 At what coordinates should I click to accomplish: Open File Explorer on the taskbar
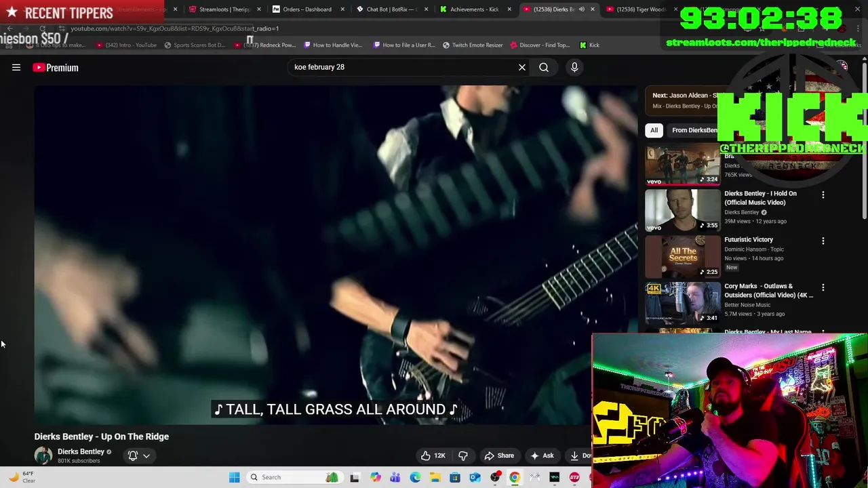[435, 477]
